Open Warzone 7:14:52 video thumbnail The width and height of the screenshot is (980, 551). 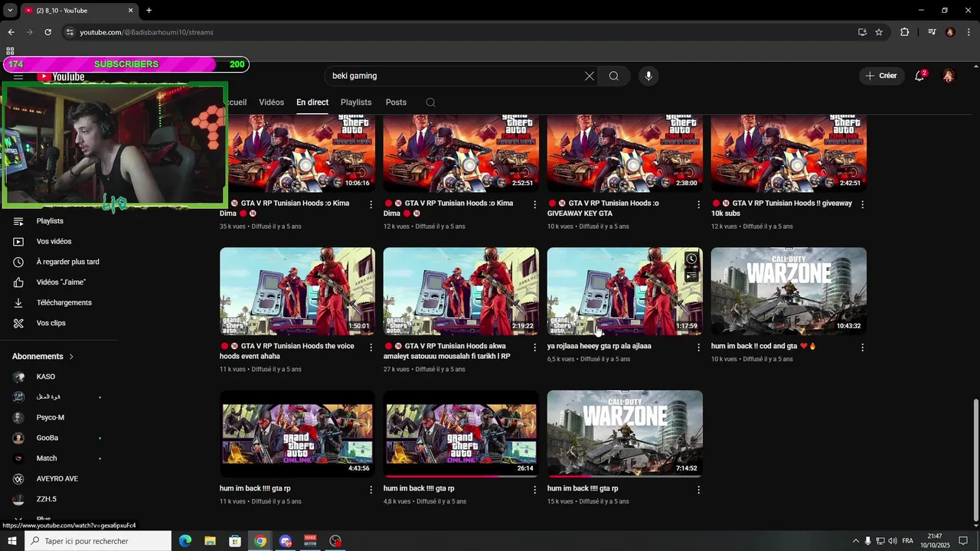[625, 434]
